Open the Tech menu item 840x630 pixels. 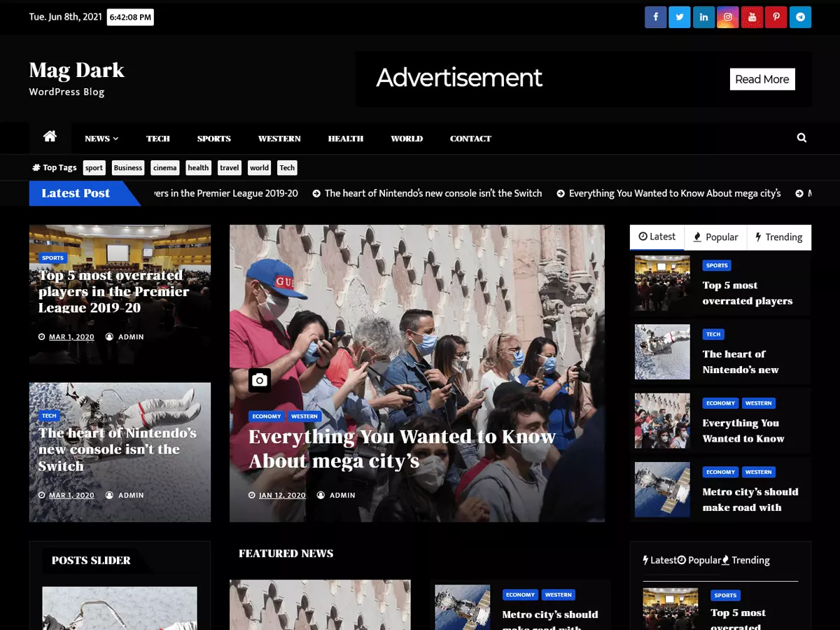point(158,139)
